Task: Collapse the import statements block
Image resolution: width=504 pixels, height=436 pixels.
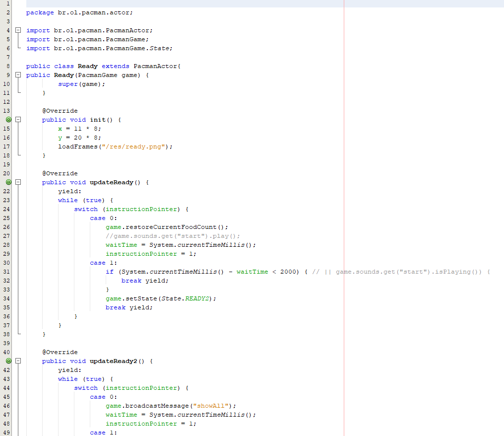Action: (x=18, y=30)
